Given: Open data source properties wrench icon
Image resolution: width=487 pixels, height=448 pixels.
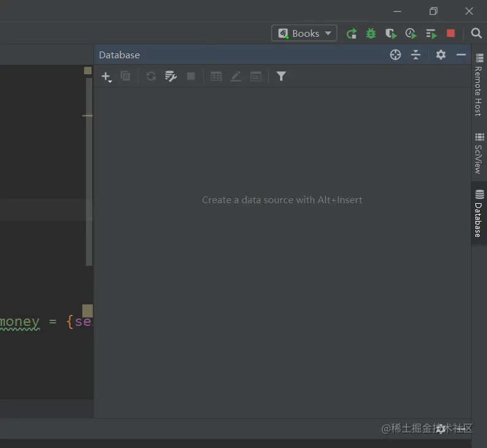Looking at the screenshot, I should click(x=171, y=76).
